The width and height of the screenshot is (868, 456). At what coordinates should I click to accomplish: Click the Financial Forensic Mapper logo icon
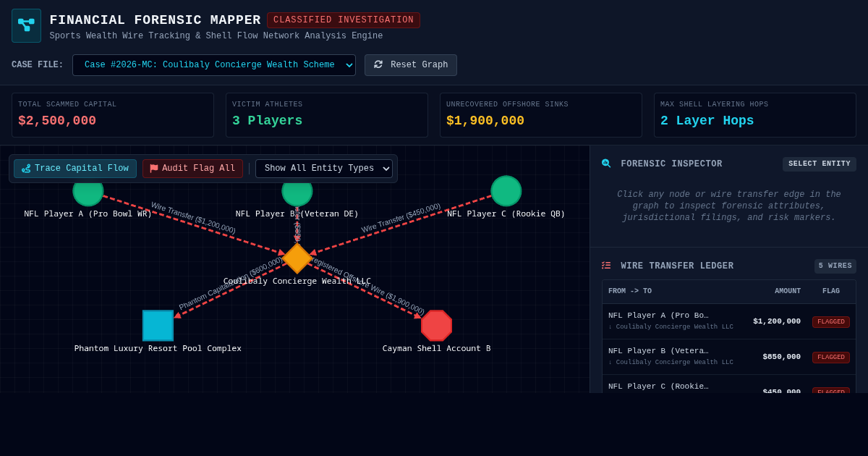[x=26, y=25]
